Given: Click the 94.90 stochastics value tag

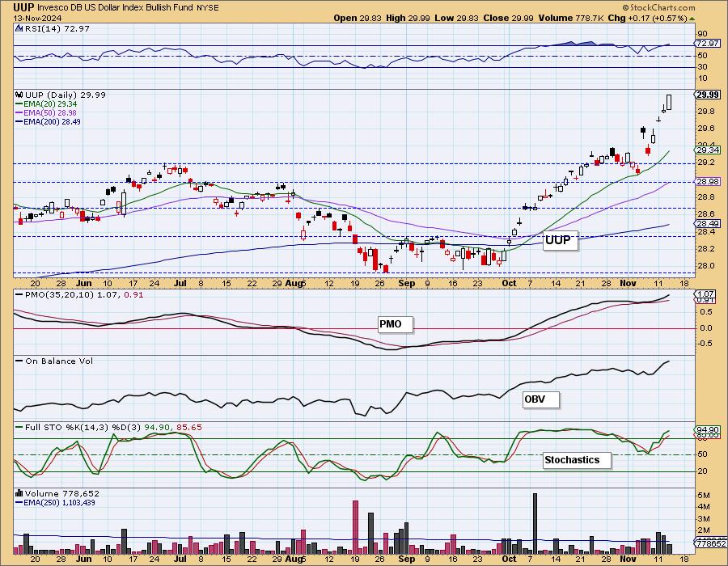Looking at the screenshot, I should coord(707,429).
